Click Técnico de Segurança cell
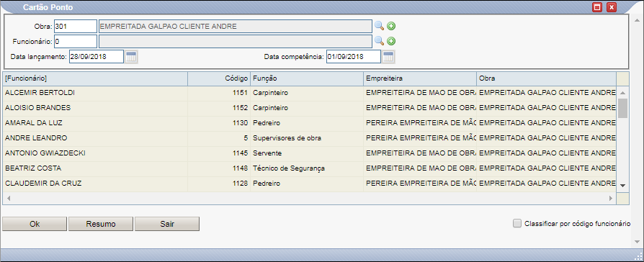Viewport: 644px width, 262px height. tap(307, 168)
